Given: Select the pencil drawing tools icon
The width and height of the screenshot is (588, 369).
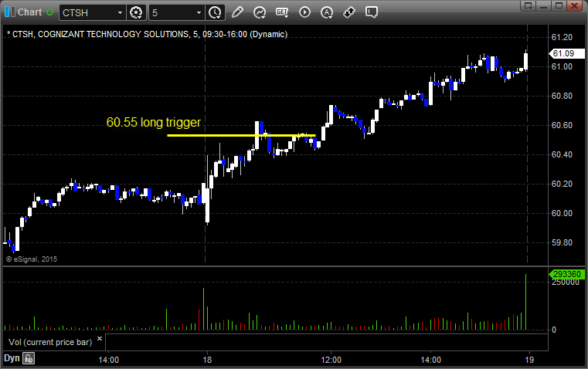Looking at the screenshot, I should (x=237, y=12).
